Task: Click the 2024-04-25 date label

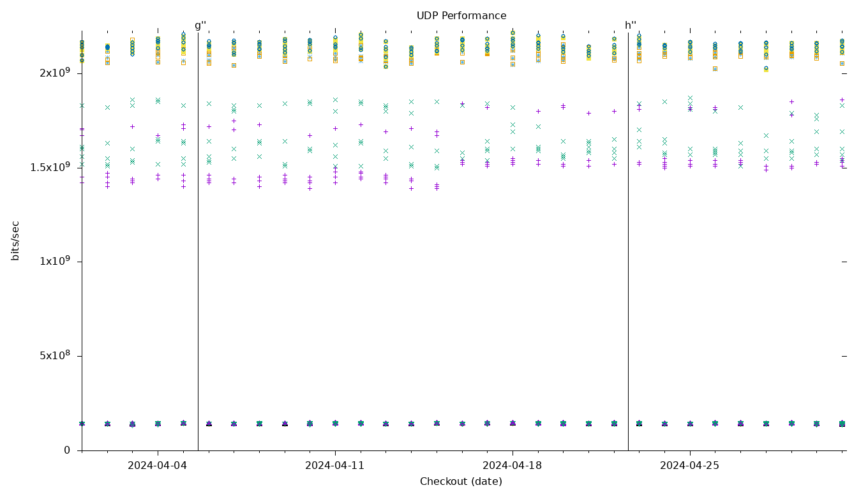Action: pos(690,466)
